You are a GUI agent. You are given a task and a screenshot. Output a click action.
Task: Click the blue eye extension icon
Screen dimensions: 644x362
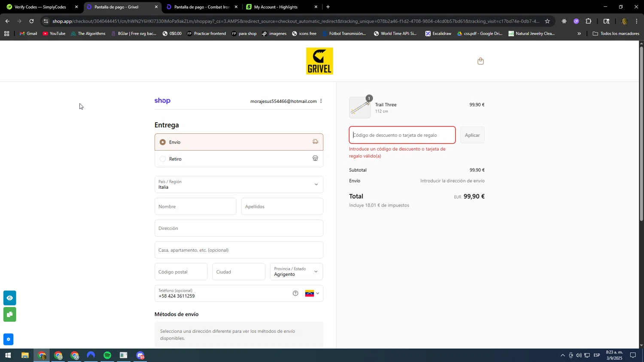tap(9, 298)
